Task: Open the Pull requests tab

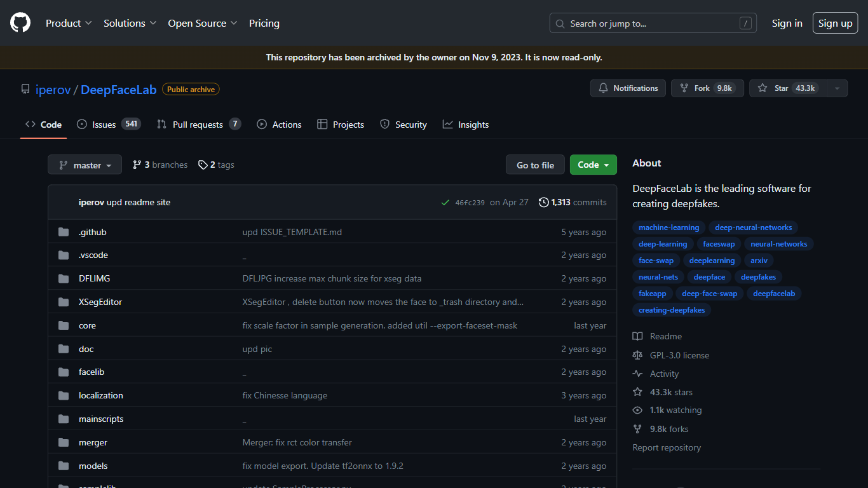Action: [x=198, y=125]
